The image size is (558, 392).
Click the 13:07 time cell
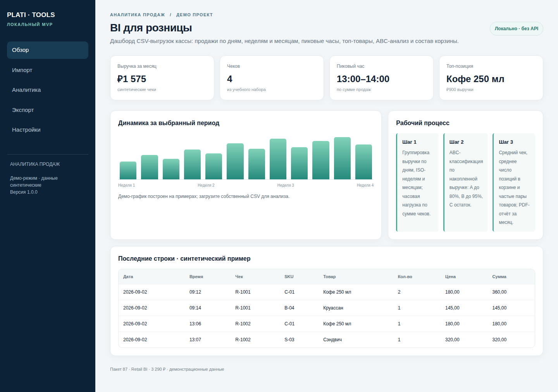(195, 340)
